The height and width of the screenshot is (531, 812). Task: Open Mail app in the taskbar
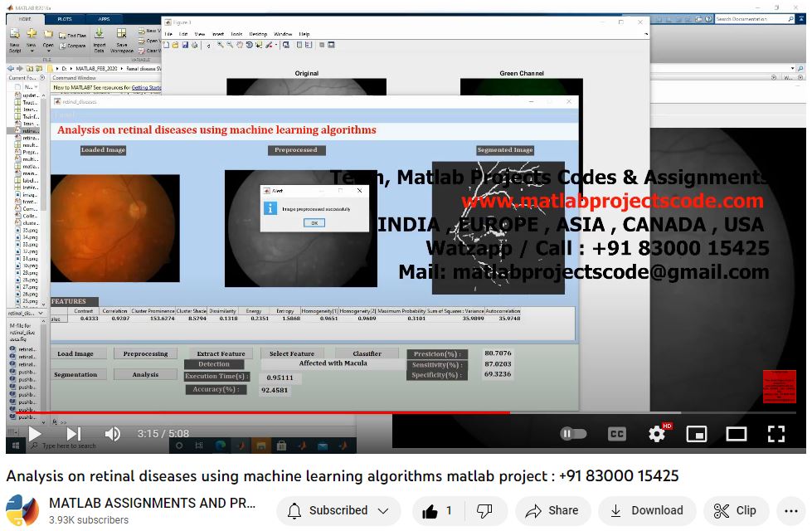pos(322,446)
